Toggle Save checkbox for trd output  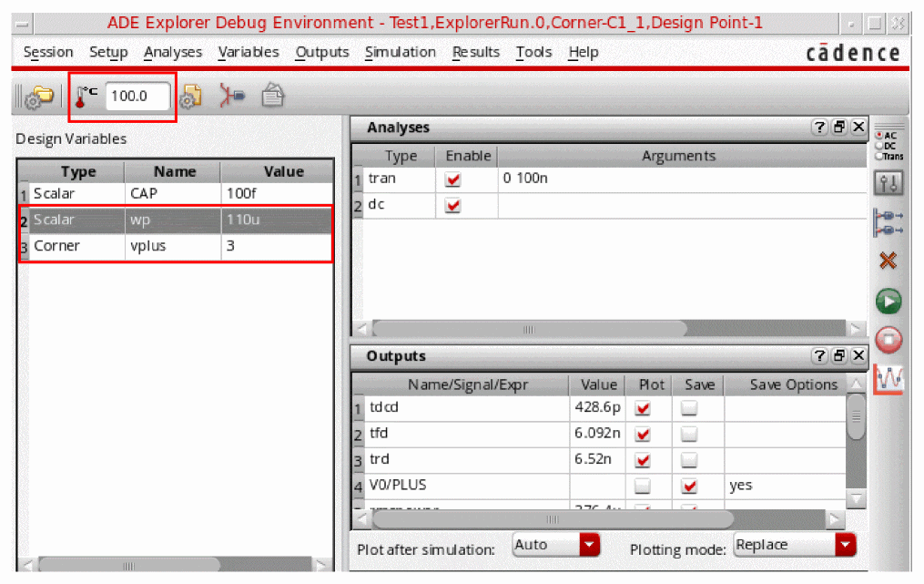tap(689, 460)
